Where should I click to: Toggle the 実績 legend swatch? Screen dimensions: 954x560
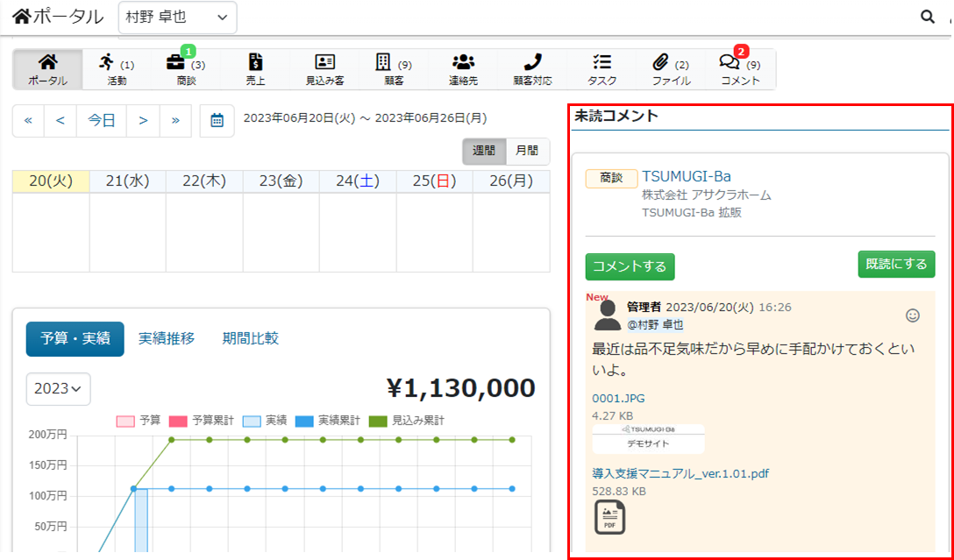pos(252,421)
